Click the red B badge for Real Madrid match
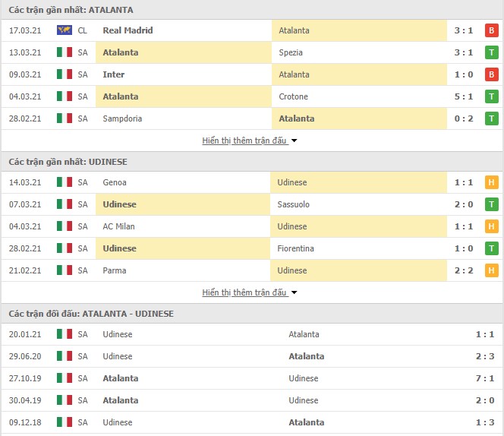 click(x=491, y=30)
